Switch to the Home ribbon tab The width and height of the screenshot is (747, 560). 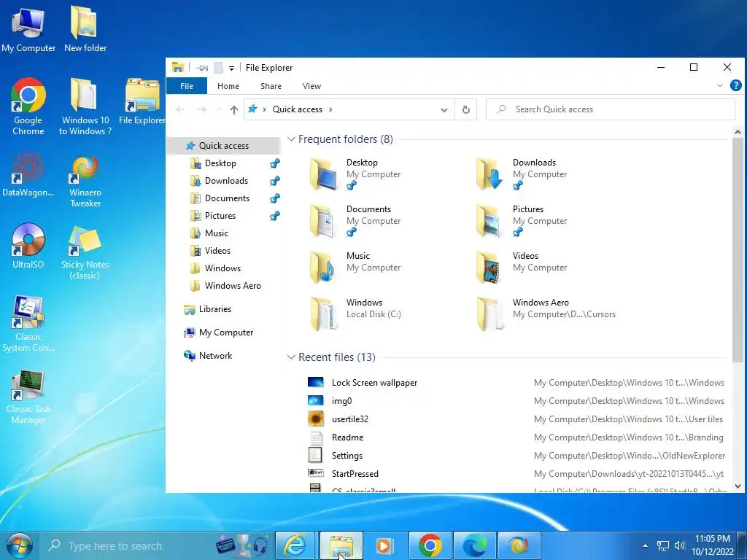228,86
